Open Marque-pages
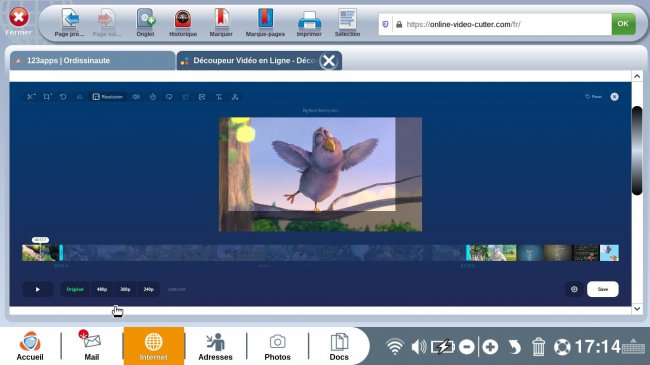The image size is (650, 365). (x=265, y=23)
